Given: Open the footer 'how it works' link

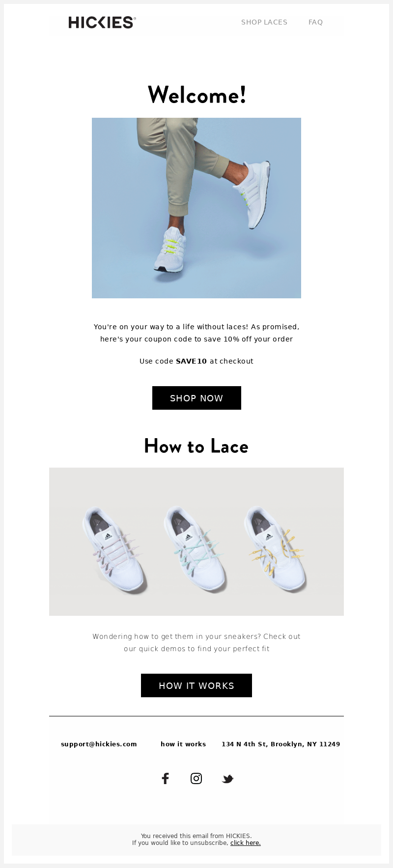Looking at the screenshot, I should [183, 744].
